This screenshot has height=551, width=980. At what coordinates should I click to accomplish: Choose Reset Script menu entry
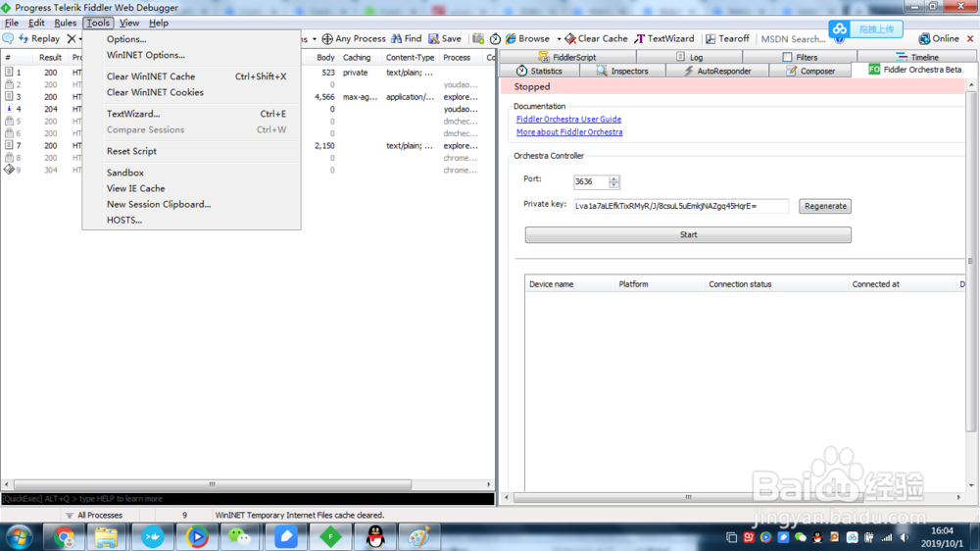click(x=191, y=151)
